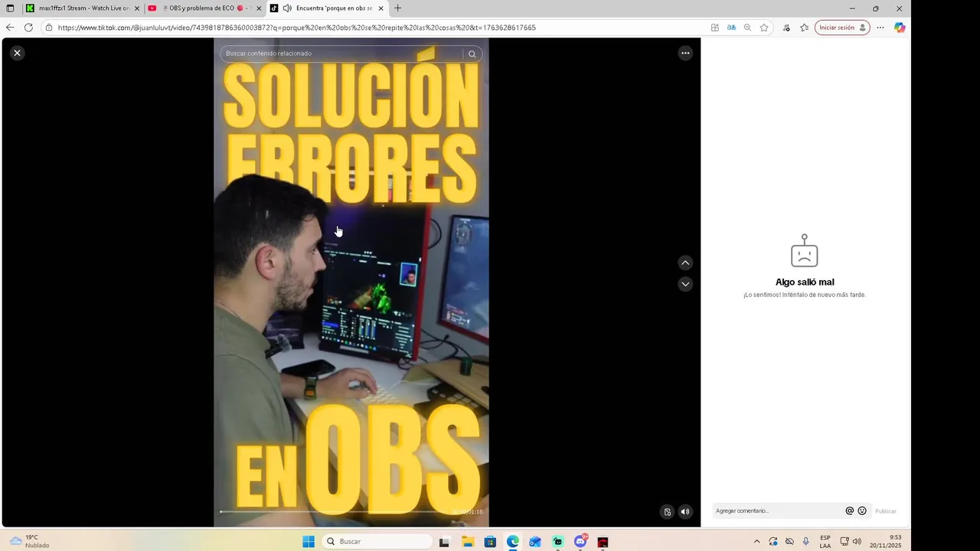Open Edge 'Settings and more' three-dot menu
The height and width of the screenshot is (551, 980).
pos(880,28)
